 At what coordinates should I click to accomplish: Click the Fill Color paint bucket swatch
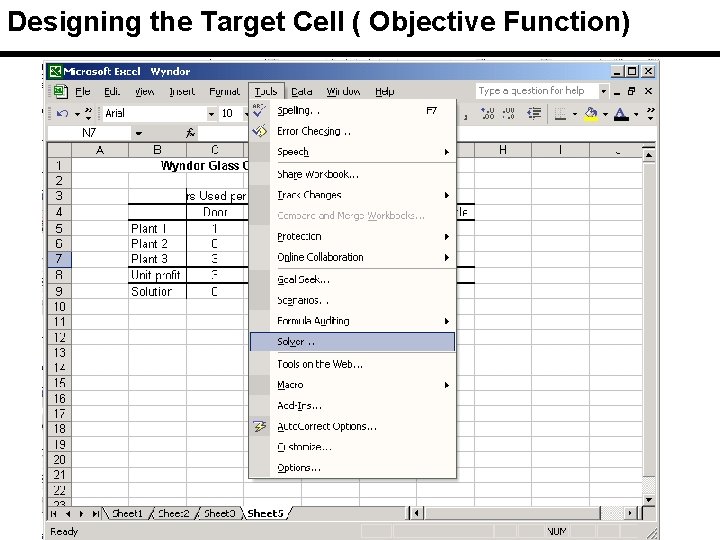click(x=591, y=114)
